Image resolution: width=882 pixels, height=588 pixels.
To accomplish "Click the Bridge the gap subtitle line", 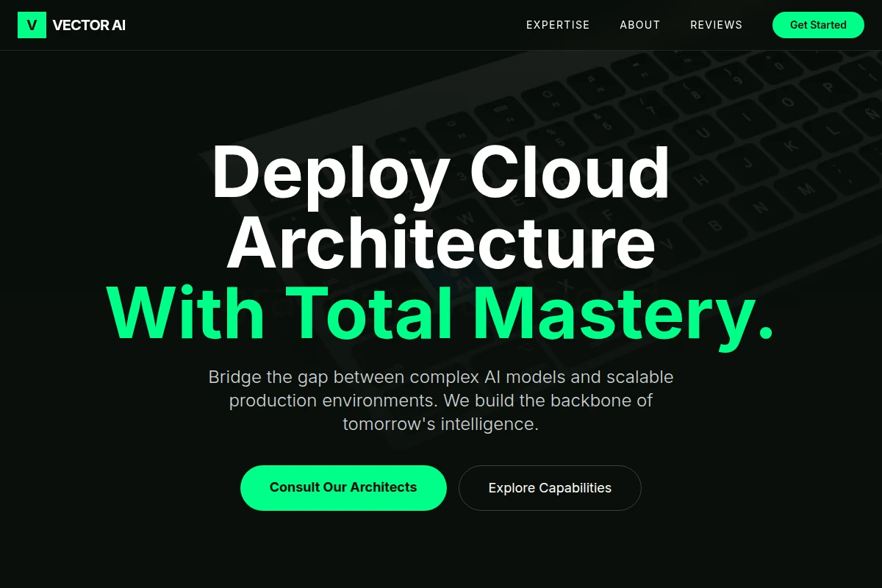I will coord(441,377).
